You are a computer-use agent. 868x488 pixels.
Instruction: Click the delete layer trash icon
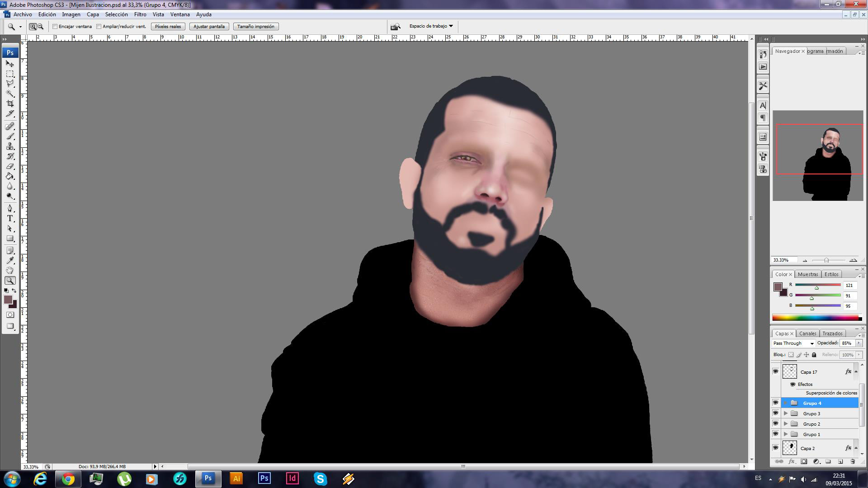pyautogui.click(x=853, y=461)
